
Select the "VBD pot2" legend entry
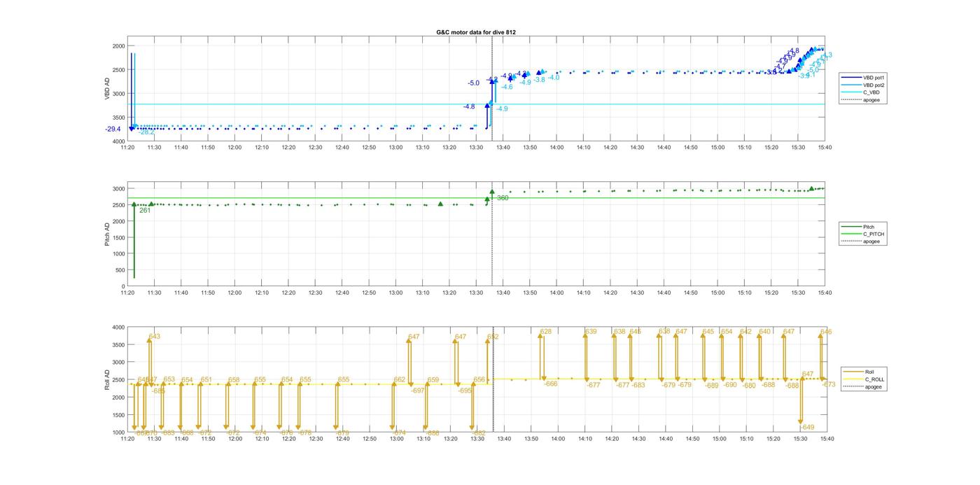[862, 85]
